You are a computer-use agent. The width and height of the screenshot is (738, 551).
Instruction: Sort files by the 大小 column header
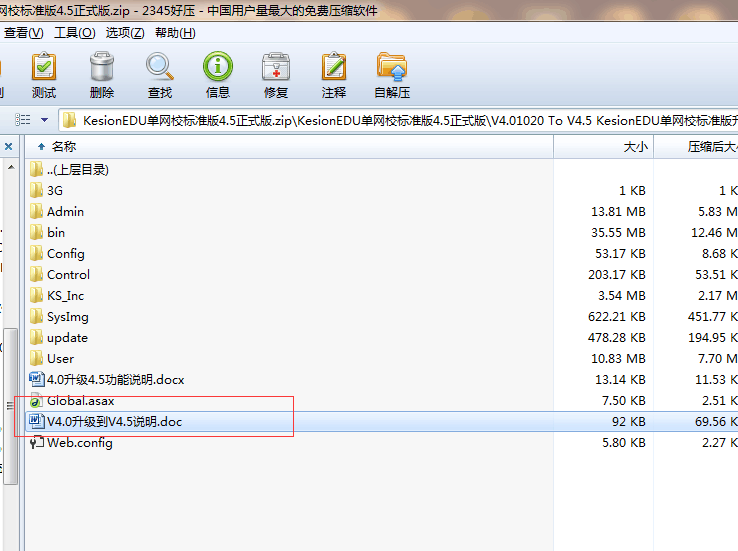(636, 147)
